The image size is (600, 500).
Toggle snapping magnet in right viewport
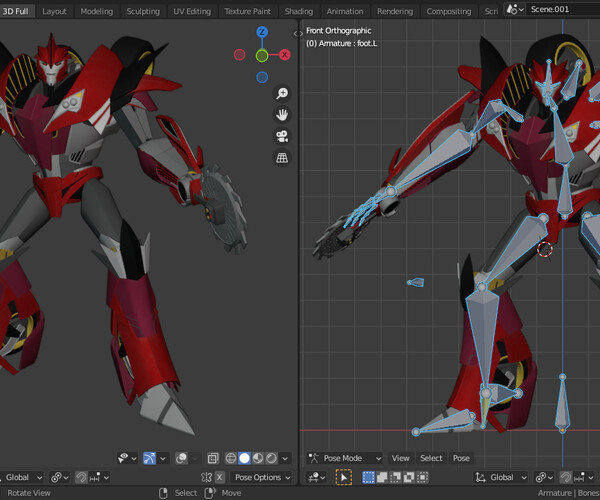[x=566, y=477]
